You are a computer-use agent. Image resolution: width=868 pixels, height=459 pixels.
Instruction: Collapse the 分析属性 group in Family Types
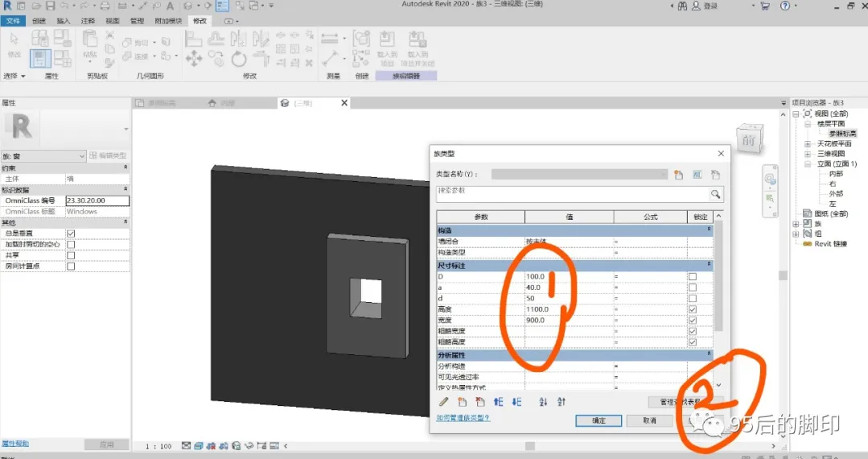click(709, 354)
